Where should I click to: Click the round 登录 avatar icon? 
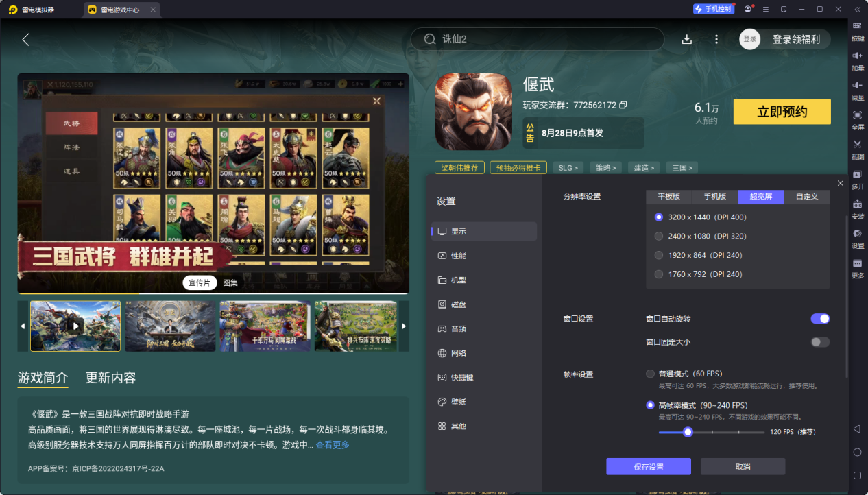[x=750, y=39]
